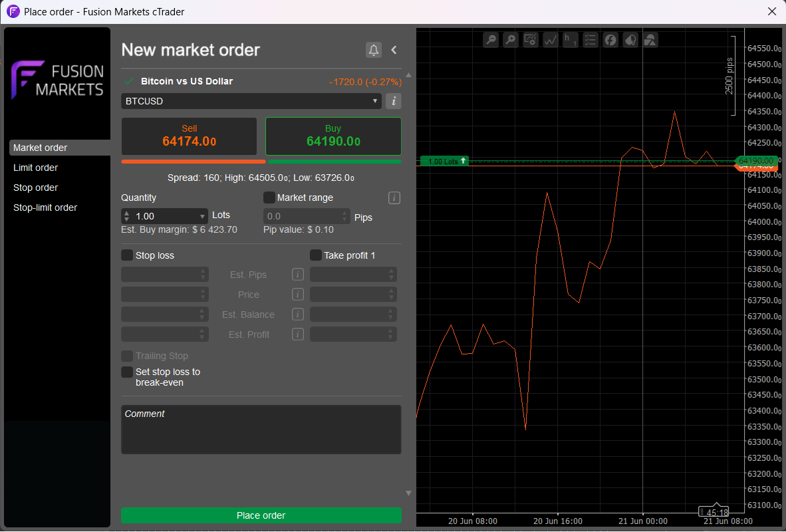Open the info icon next to Price
786x532 pixels.
[298, 295]
